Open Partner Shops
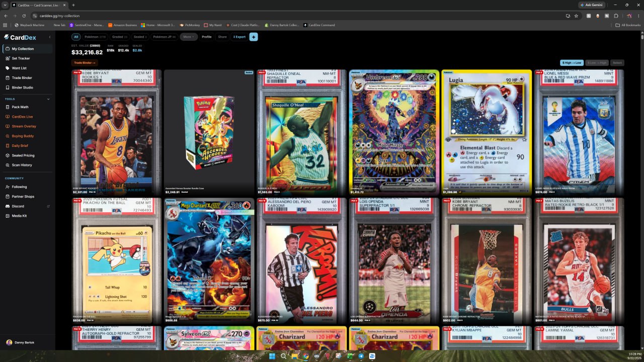 27,197
